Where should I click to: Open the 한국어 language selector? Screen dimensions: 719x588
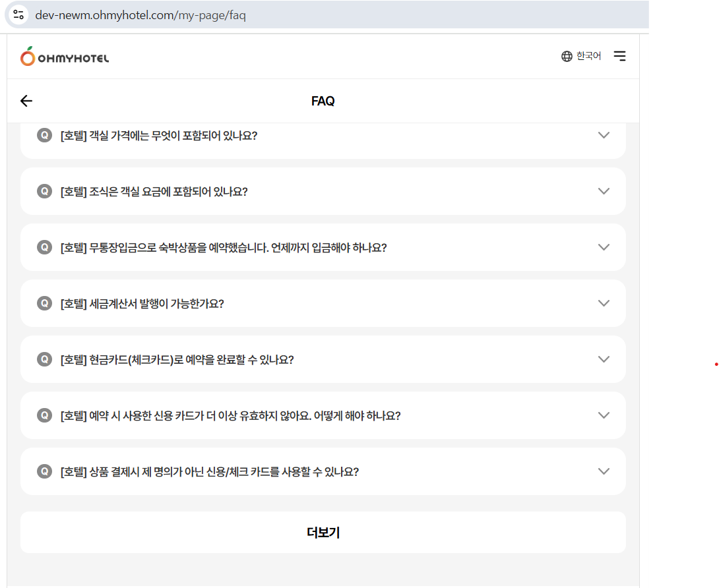[x=588, y=56]
